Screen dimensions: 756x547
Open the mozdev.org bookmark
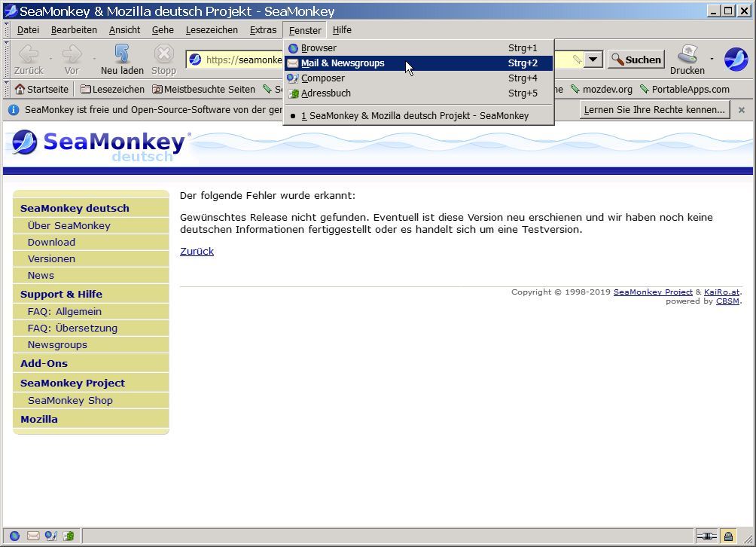click(x=601, y=89)
